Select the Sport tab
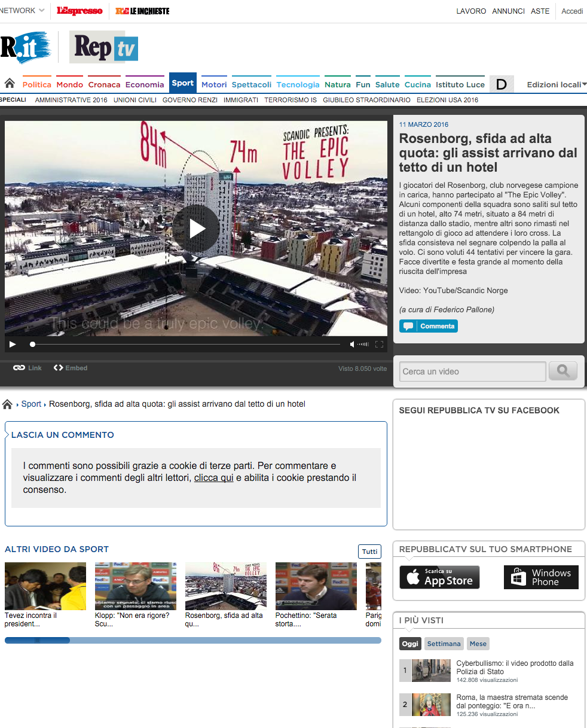This screenshot has height=728, width=587. point(183,83)
